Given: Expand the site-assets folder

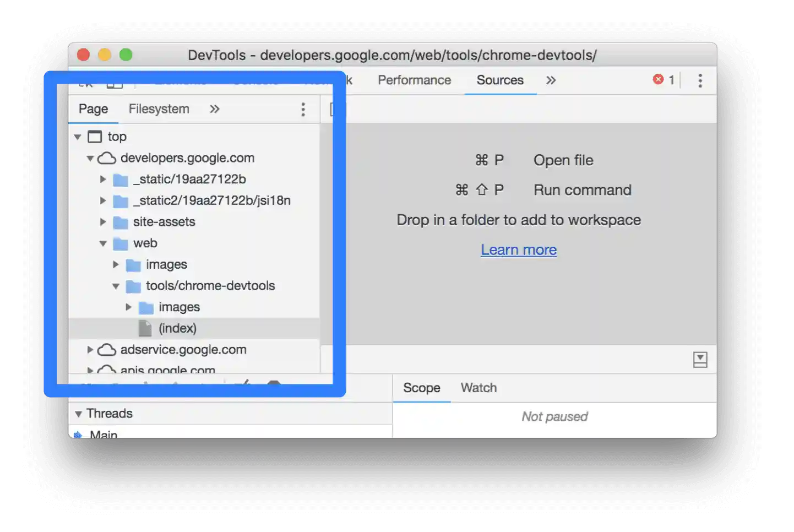Looking at the screenshot, I should click(x=103, y=222).
